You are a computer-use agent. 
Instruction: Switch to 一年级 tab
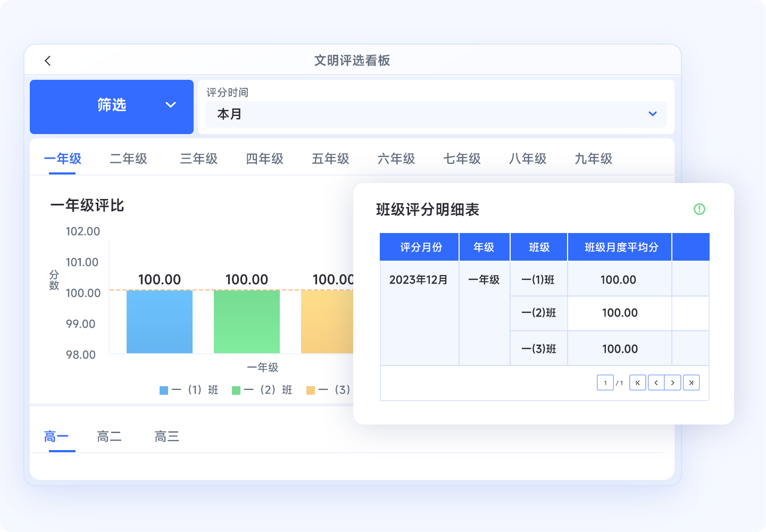[x=62, y=159]
